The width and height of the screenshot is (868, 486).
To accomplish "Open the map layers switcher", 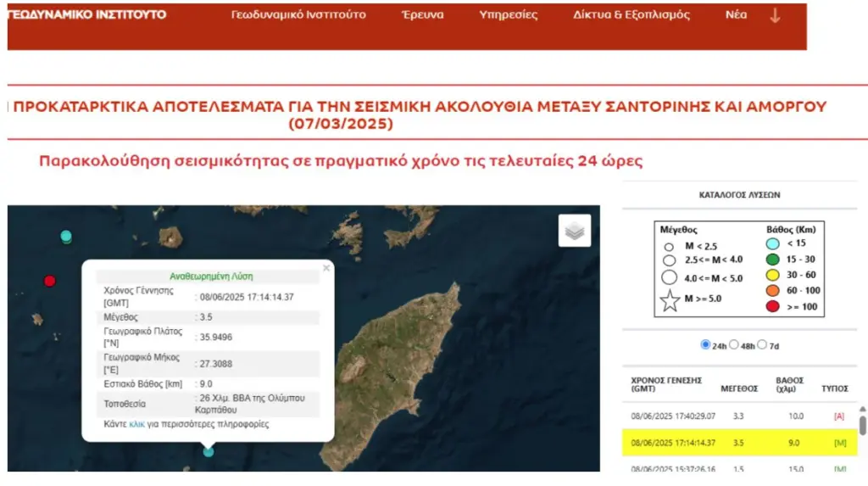I will coord(575,231).
